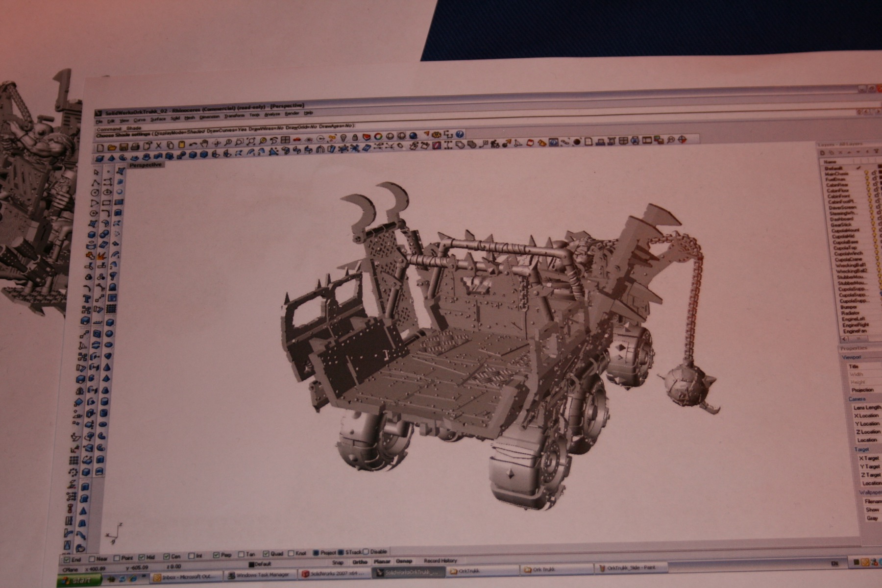
Task: Click the four-viewport layout icon
Action: [x=285, y=141]
